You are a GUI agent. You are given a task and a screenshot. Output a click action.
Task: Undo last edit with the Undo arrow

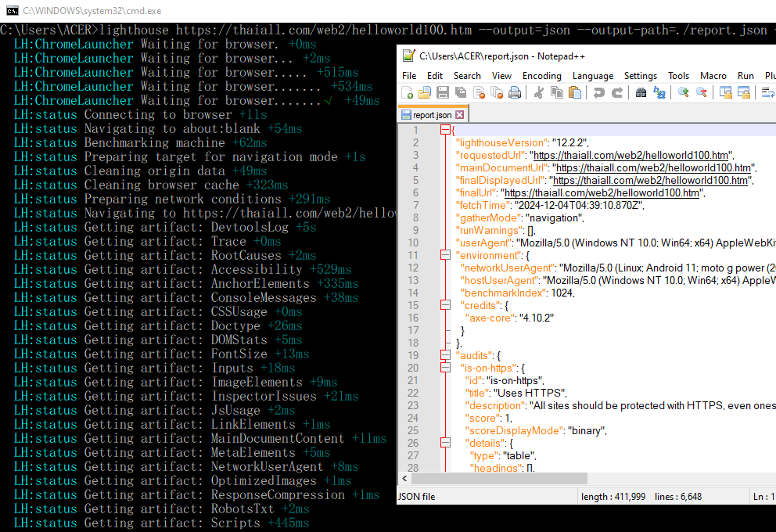(x=598, y=92)
